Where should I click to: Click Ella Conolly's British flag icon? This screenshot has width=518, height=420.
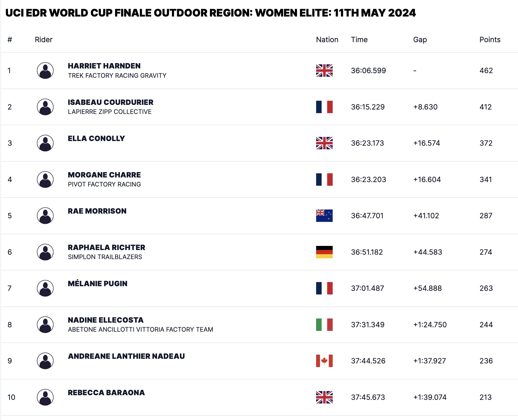(324, 143)
